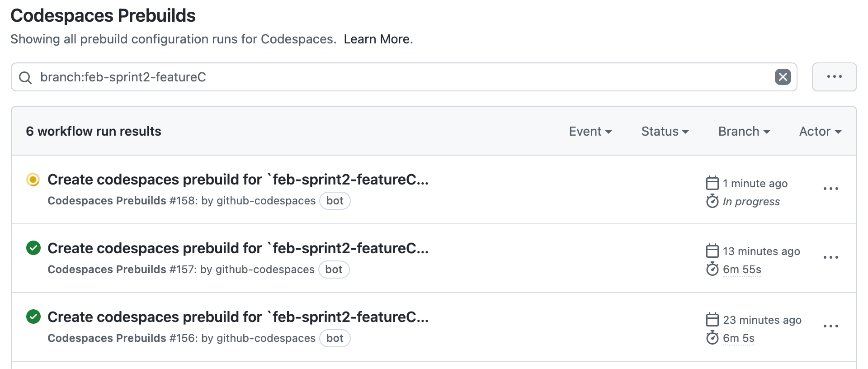The width and height of the screenshot is (868, 369).
Task: Expand the Branch filter menu
Action: [743, 131]
